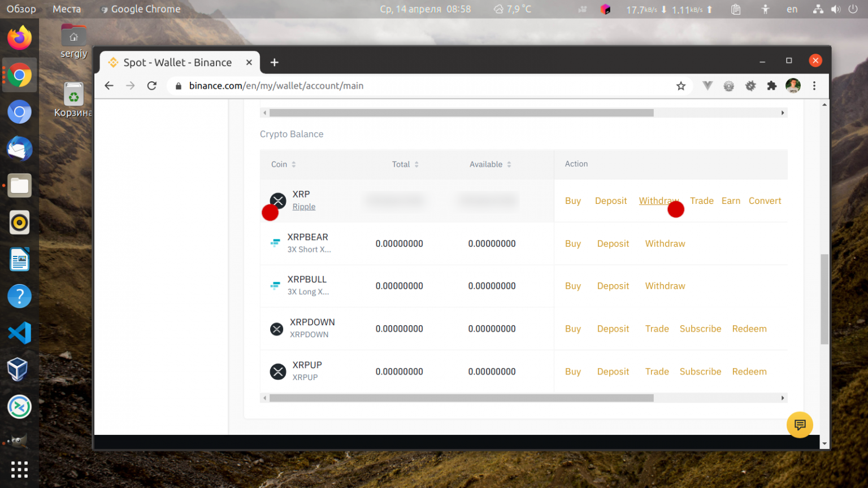Open the Chrome Extensions puzzle icon

(772, 86)
